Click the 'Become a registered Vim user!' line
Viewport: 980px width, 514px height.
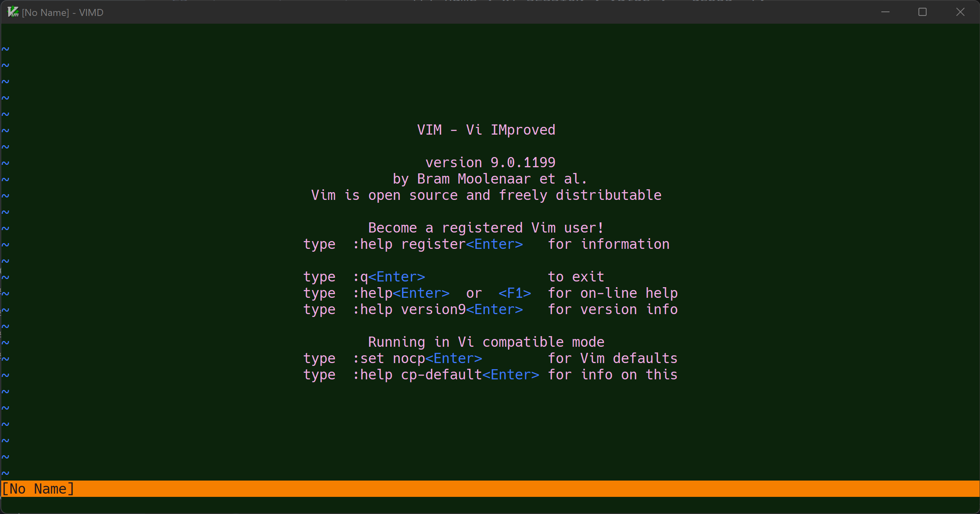486,228
